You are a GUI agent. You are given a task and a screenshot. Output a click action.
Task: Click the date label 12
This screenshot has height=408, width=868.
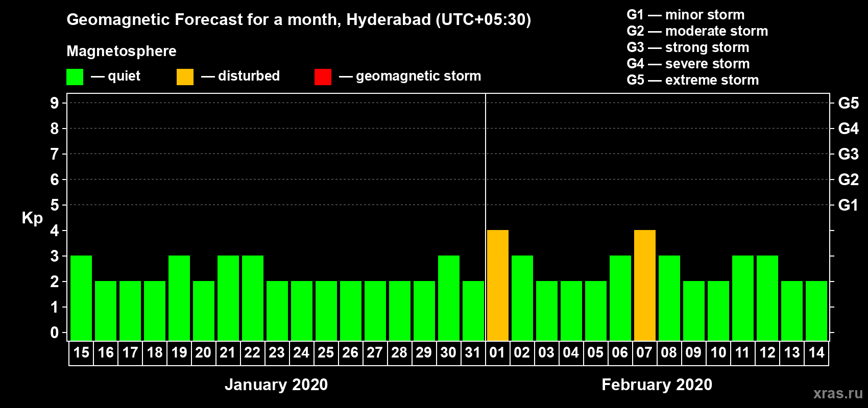(767, 353)
